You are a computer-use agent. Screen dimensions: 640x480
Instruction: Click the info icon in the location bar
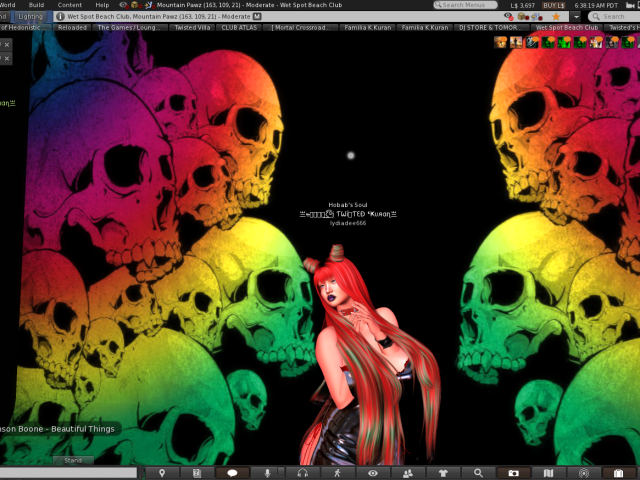click(60, 16)
